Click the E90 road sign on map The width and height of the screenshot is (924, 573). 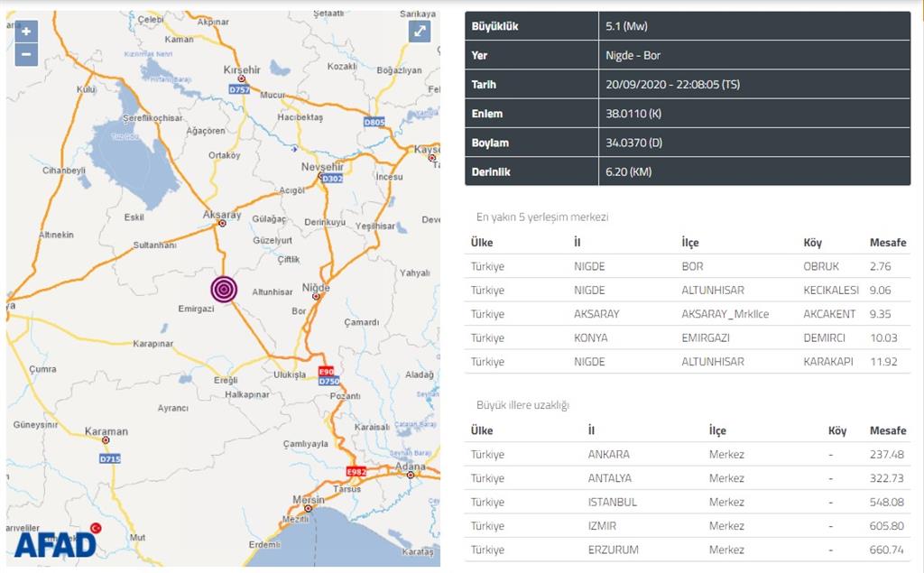pos(326,372)
